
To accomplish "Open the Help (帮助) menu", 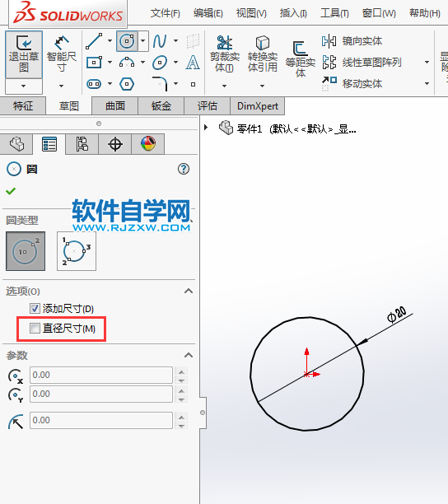I will point(425,13).
